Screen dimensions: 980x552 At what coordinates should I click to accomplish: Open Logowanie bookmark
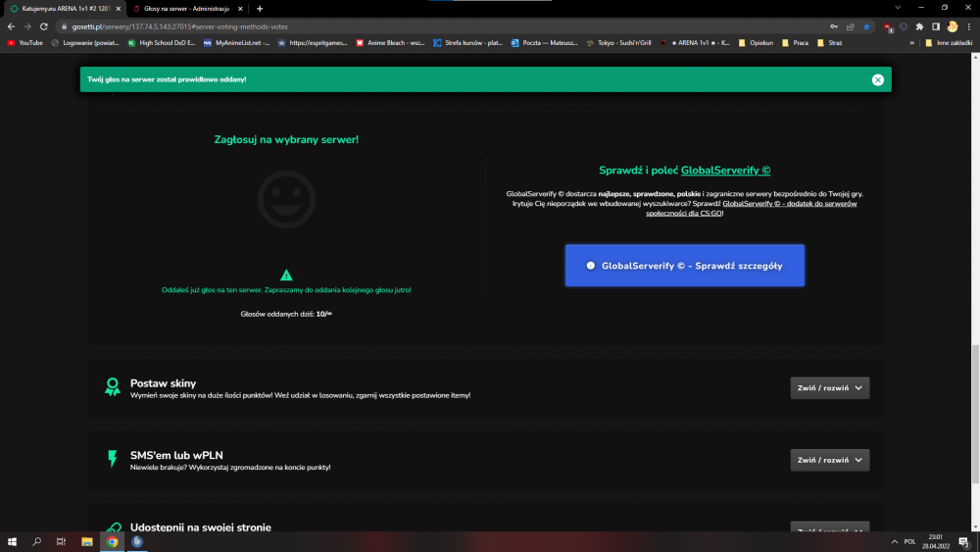[x=85, y=43]
